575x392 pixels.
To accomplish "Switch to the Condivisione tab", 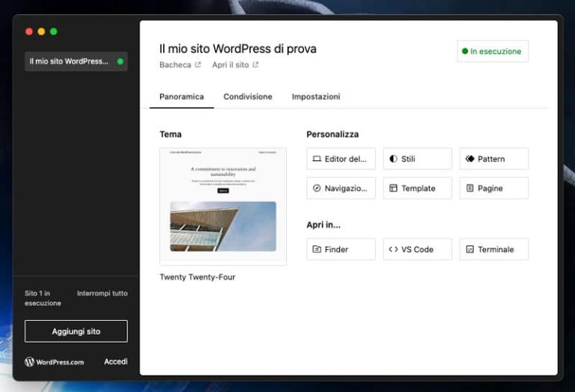I will (248, 97).
